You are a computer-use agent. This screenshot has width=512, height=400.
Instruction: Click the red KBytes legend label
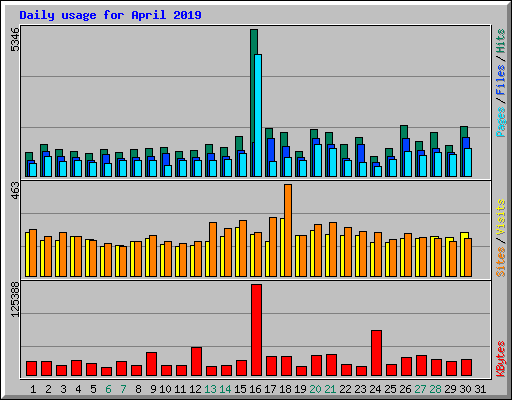500,359
